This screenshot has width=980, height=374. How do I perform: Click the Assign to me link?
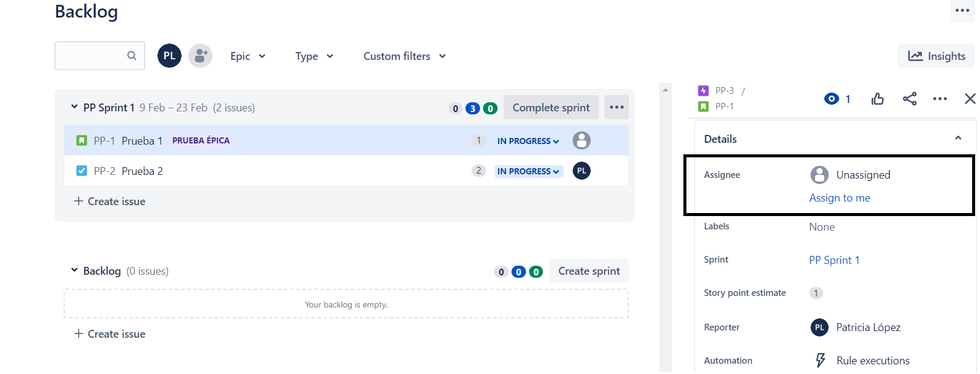840,198
